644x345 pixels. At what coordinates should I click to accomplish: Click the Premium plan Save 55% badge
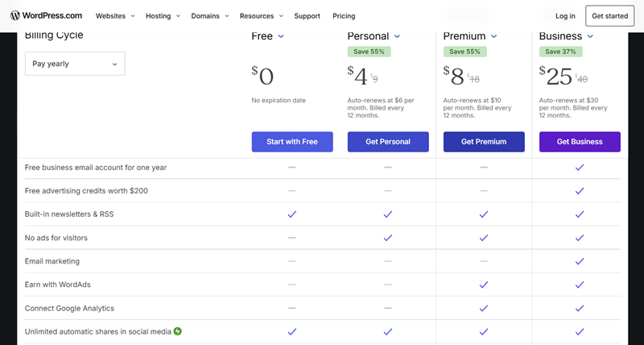coord(465,52)
